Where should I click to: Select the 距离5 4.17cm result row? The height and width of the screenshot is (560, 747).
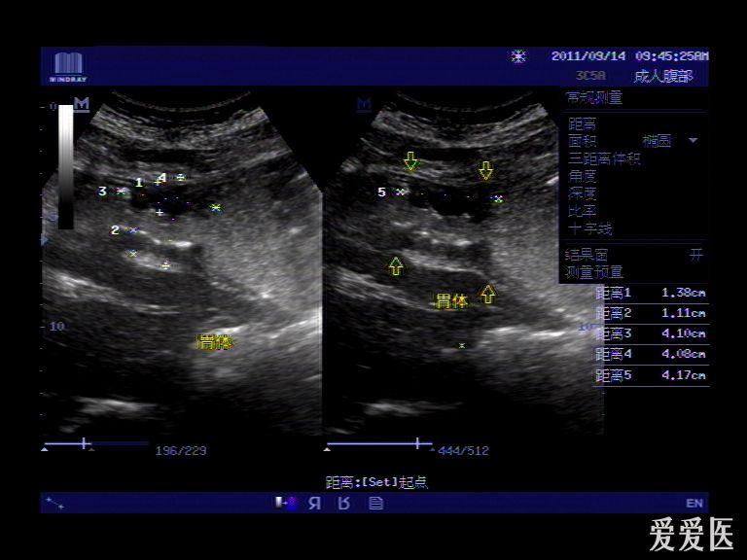click(x=650, y=375)
